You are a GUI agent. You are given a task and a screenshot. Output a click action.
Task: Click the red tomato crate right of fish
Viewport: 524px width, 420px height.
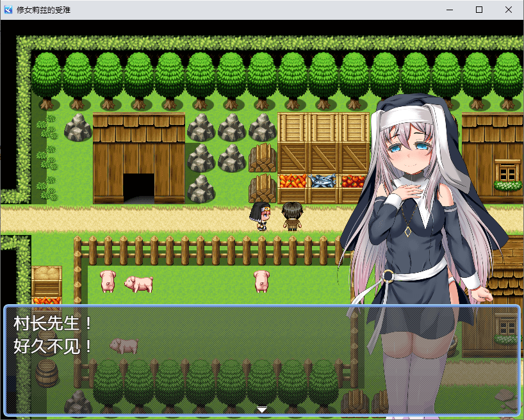click(x=352, y=181)
